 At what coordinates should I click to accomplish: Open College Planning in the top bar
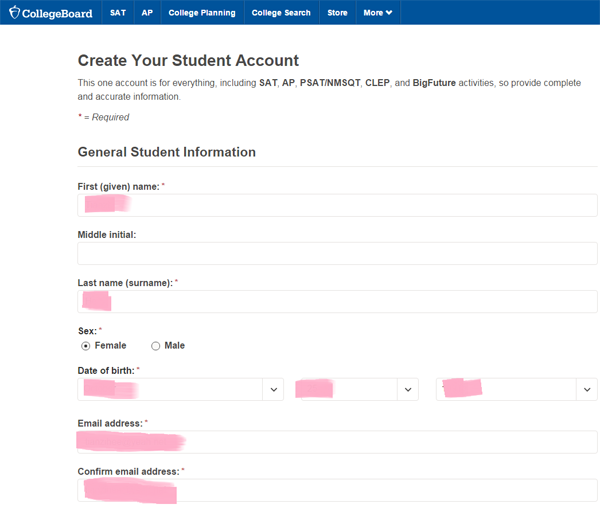[x=202, y=13]
